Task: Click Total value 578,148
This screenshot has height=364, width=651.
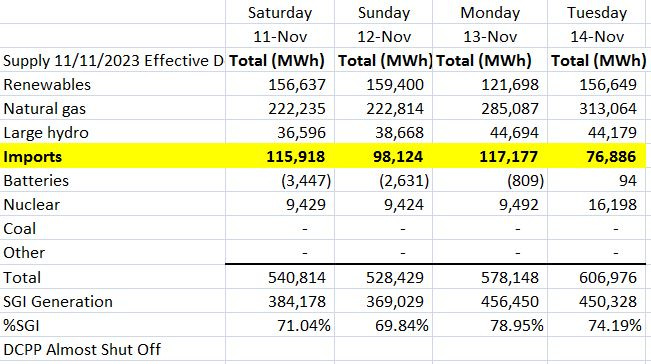Action: (510, 277)
